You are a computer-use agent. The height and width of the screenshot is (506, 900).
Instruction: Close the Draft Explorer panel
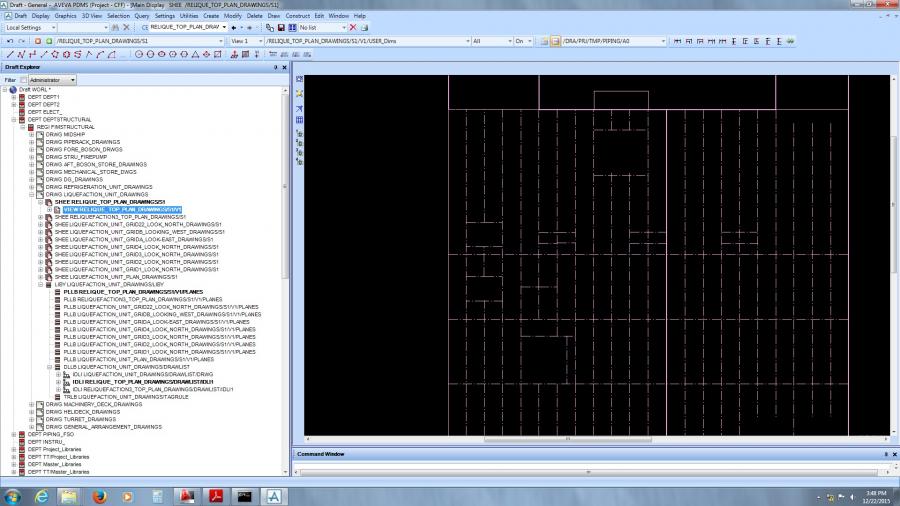click(x=284, y=68)
